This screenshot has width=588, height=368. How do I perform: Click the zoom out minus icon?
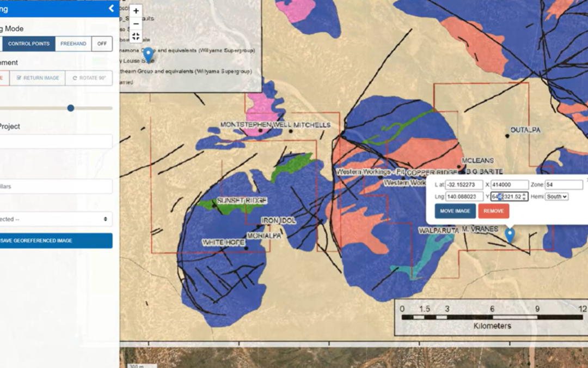pyautogui.click(x=135, y=24)
